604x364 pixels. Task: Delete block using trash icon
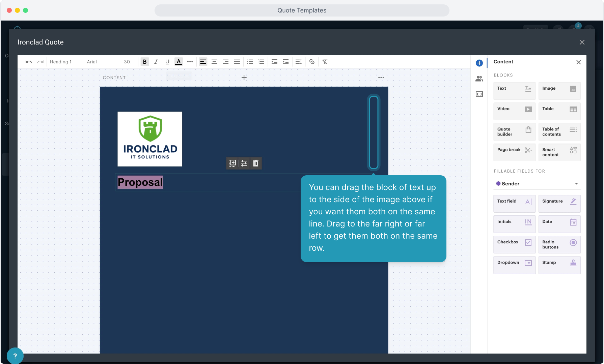[255, 163]
